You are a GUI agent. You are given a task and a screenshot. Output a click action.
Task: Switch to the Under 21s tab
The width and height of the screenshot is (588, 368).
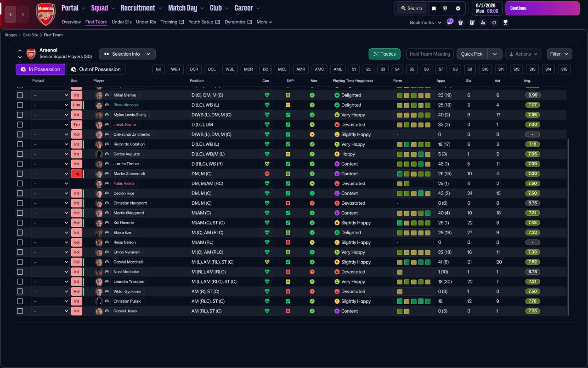tap(122, 22)
